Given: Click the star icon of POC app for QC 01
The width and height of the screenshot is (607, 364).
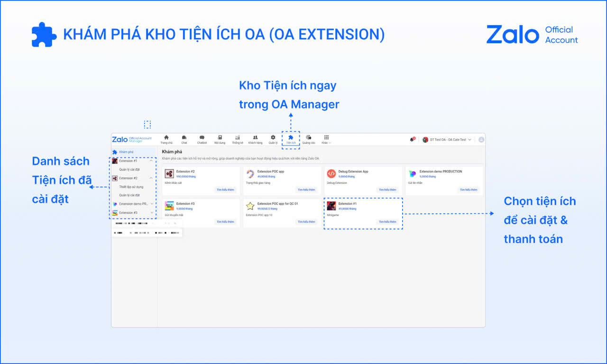Looking at the screenshot, I should 250,206.
